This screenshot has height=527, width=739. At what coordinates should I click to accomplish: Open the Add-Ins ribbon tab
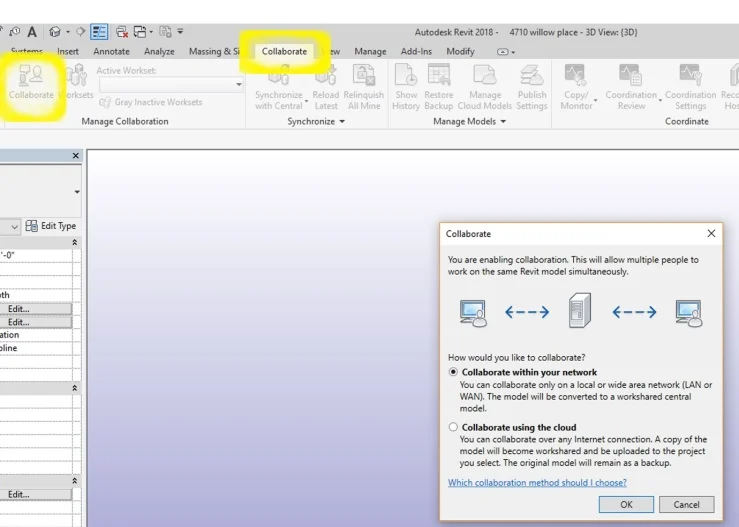pyautogui.click(x=416, y=51)
